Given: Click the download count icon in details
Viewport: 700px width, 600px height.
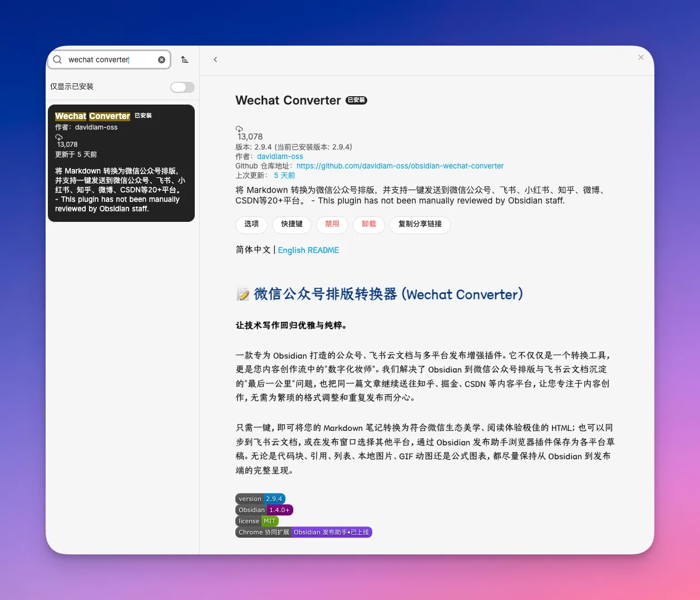Looking at the screenshot, I should pyautogui.click(x=239, y=128).
